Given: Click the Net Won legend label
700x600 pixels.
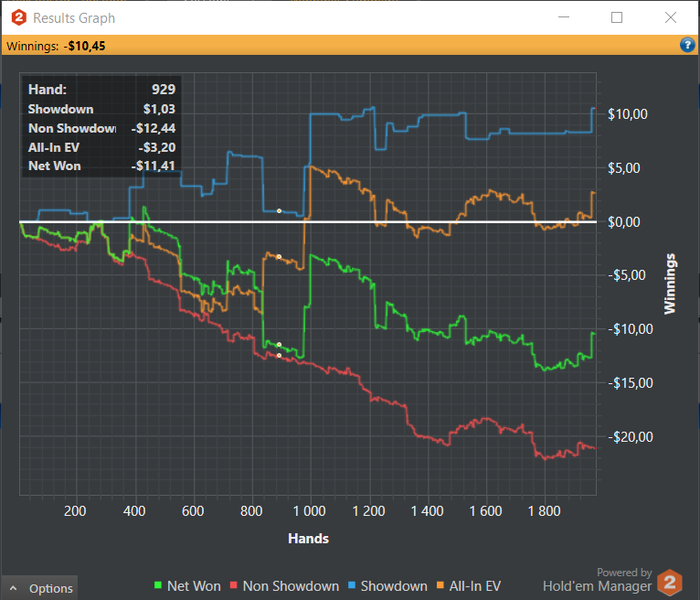Looking at the screenshot, I should pos(194,586).
